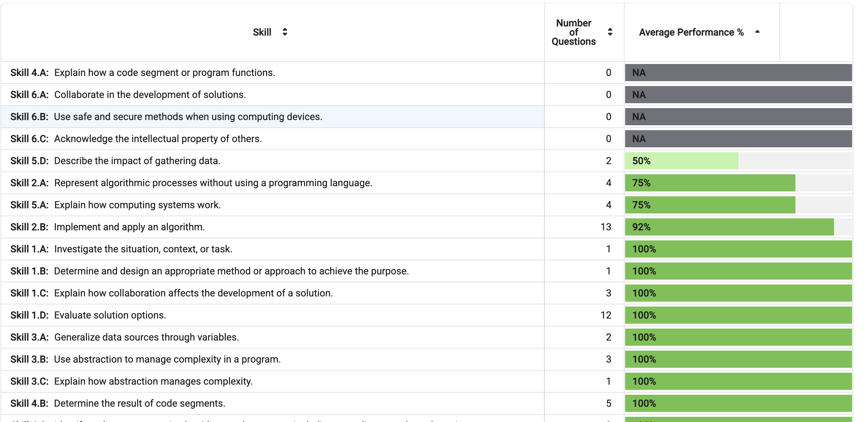Click the 100% bar for Skill 1.A
The width and height of the screenshot is (868, 422).
738,249
